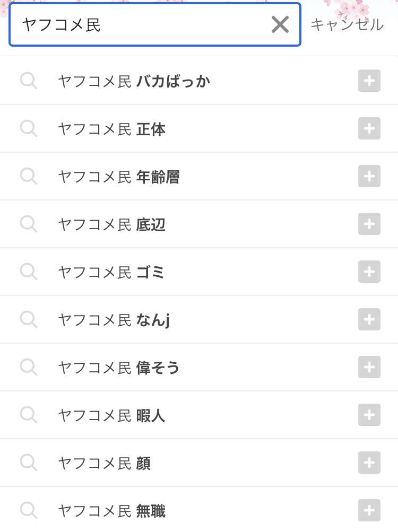Tap plus icon beside ヤフコメ民 無職
This screenshot has height=532, width=398.
click(x=369, y=510)
